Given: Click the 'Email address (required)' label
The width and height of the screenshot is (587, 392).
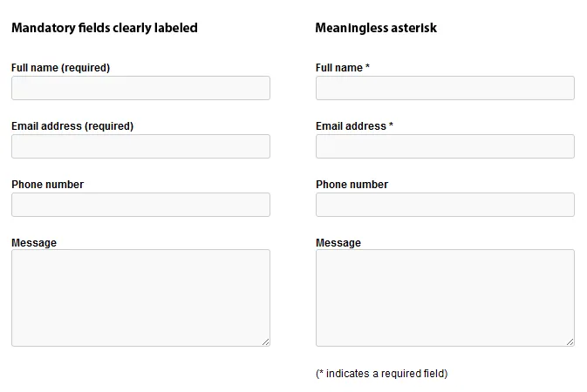Looking at the screenshot, I should click(x=72, y=126).
